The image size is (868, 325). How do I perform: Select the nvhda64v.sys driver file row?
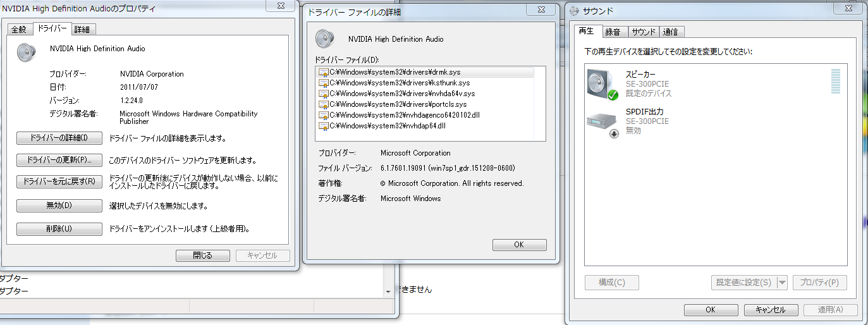pyautogui.click(x=425, y=94)
